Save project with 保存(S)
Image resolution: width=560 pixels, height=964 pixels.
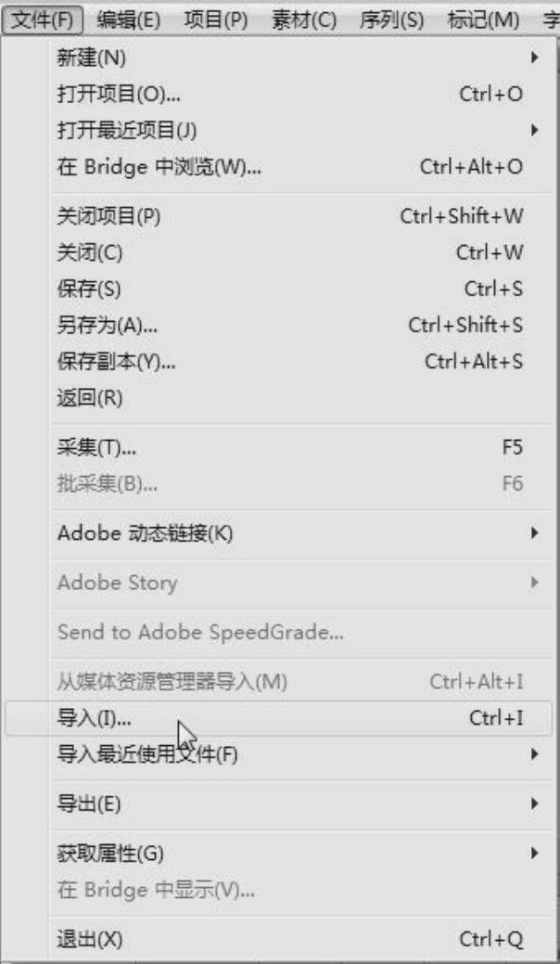point(88,289)
